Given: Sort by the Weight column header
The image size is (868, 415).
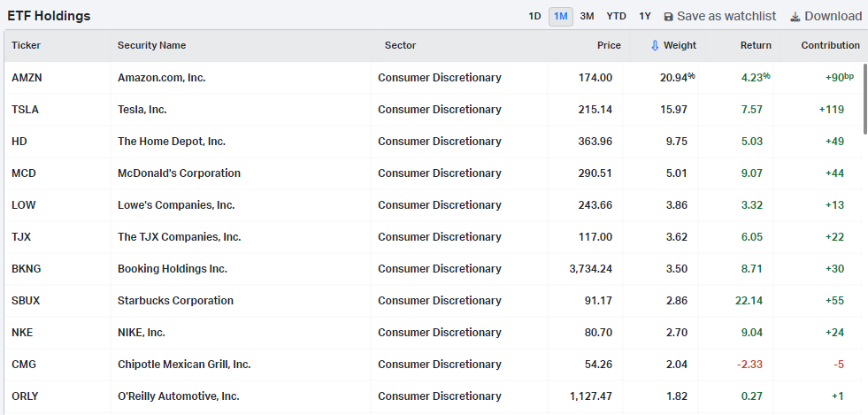Looking at the screenshot, I should (680, 45).
